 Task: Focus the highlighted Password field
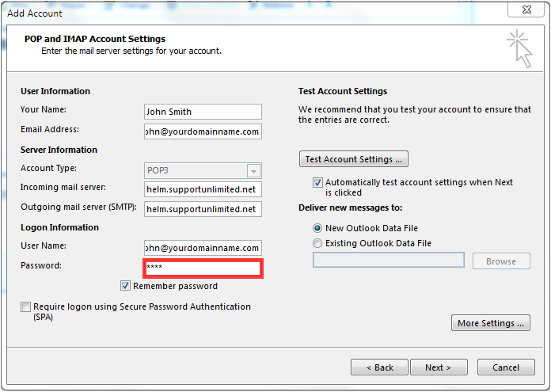(203, 268)
